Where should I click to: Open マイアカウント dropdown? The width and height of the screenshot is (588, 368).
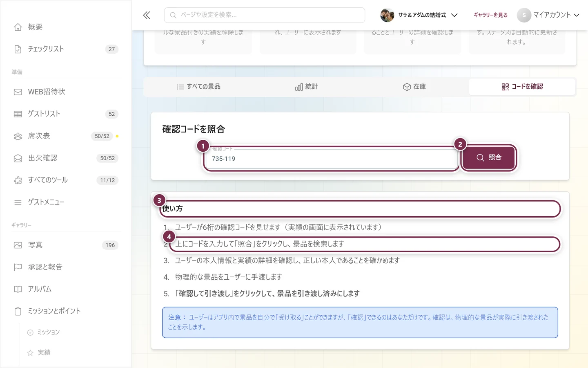(x=548, y=15)
